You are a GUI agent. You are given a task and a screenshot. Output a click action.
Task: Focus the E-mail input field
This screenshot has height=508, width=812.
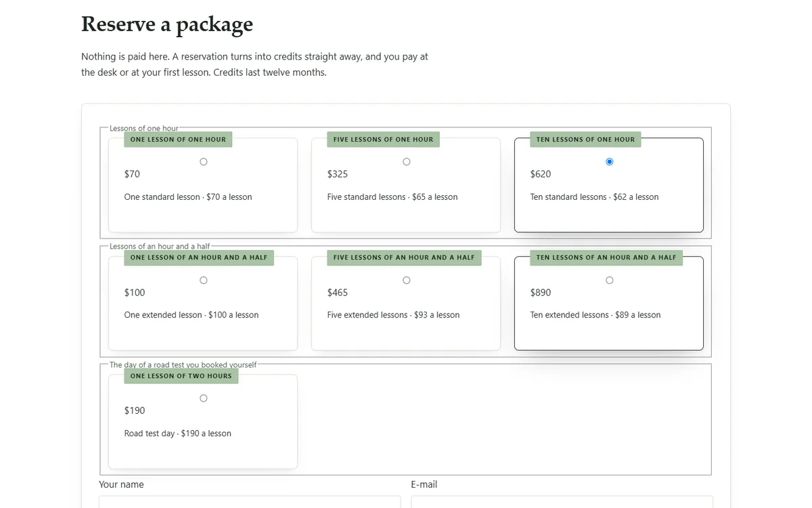pyautogui.click(x=562, y=502)
